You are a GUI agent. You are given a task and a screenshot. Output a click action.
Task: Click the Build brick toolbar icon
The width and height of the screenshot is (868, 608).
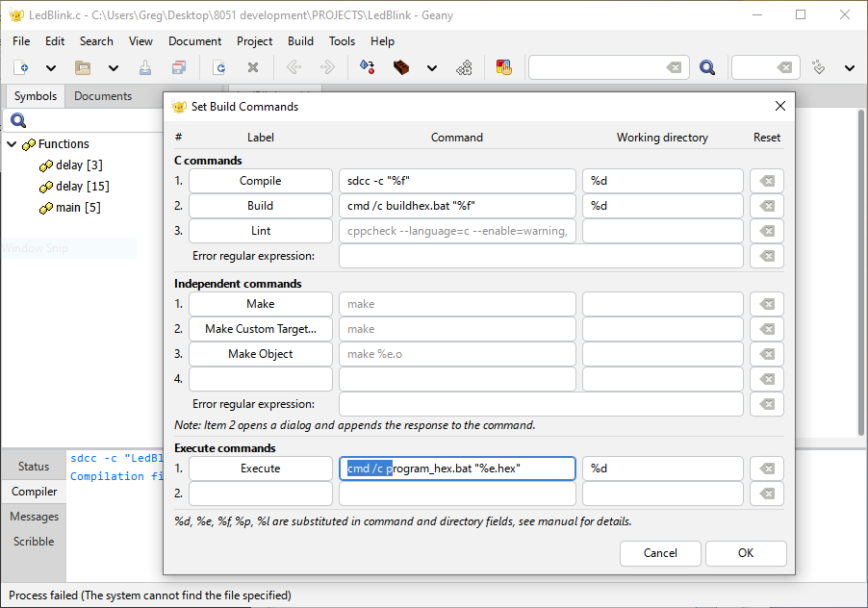pyautogui.click(x=401, y=67)
